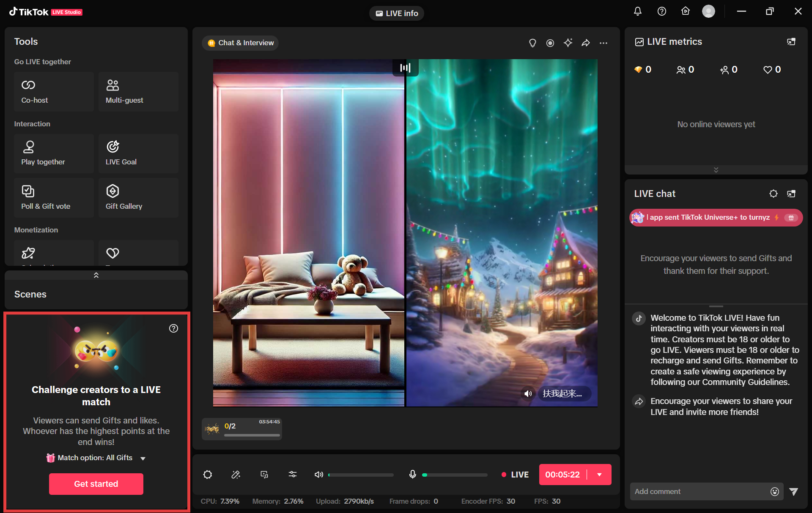
Task: Collapse the Scenes panel with the chevron
Action: point(96,275)
